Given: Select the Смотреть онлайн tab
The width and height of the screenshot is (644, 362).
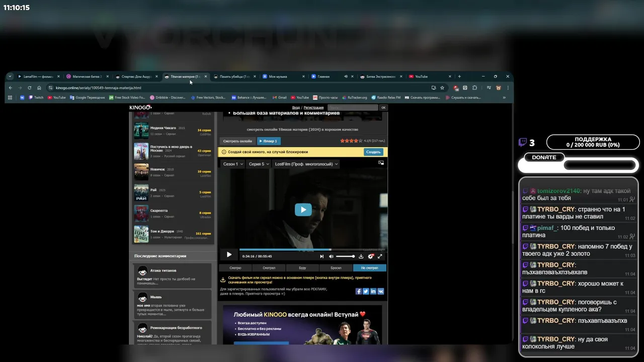Looking at the screenshot, I should coord(237,141).
